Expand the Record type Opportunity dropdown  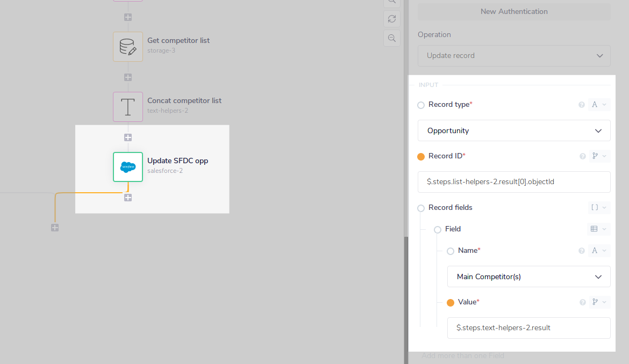(513, 130)
